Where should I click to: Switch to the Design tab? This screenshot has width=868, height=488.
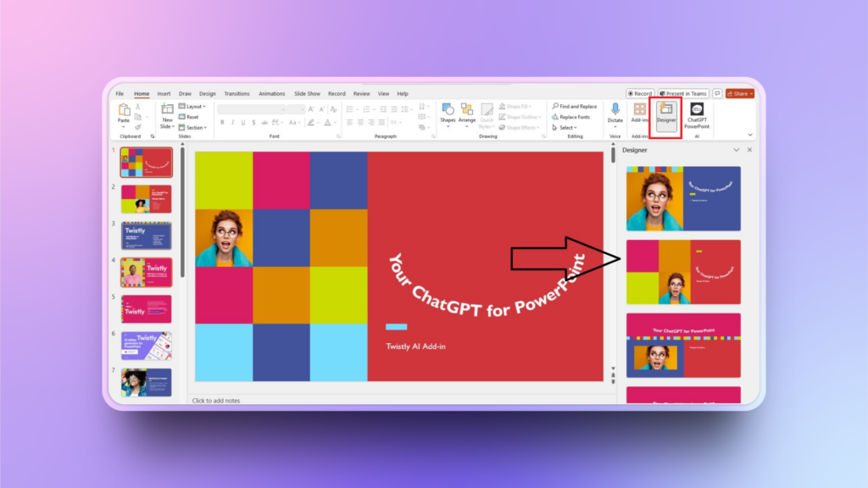tap(207, 93)
